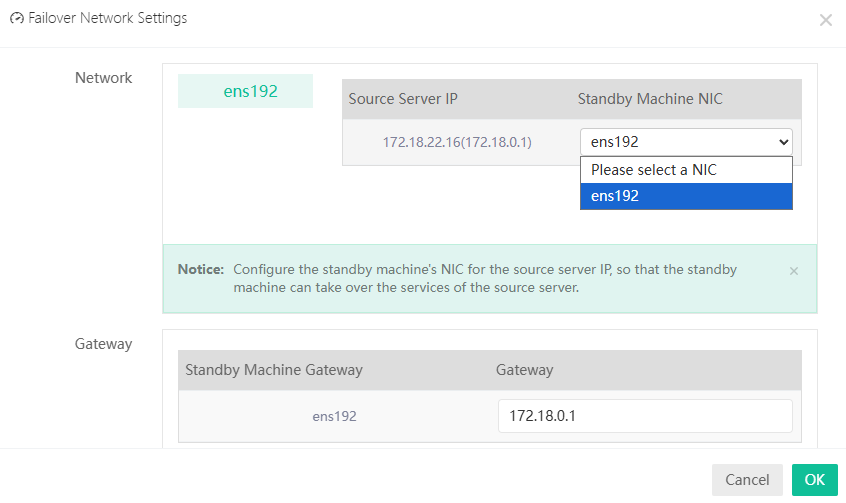
Task: Click the ens192 cell in the gateway table
Action: [x=334, y=416]
